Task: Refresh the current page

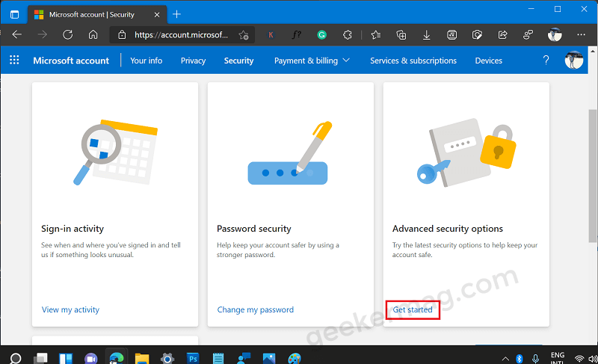Action: [x=68, y=34]
